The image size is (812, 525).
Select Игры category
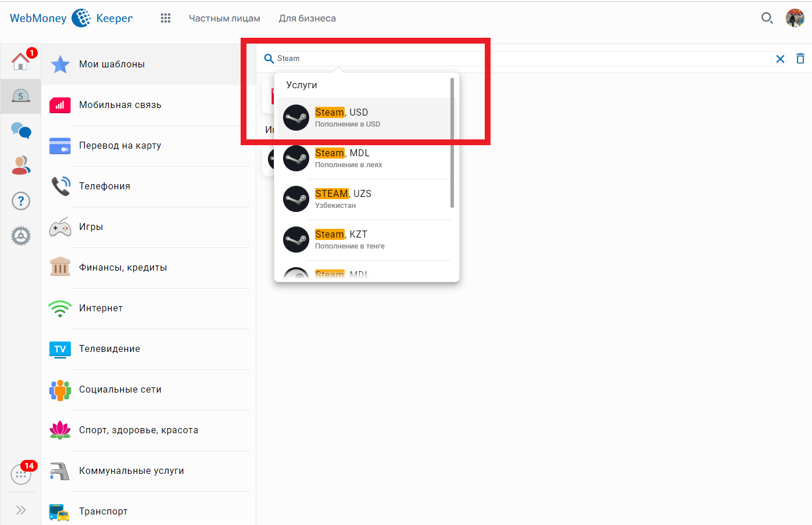coord(149,227)
